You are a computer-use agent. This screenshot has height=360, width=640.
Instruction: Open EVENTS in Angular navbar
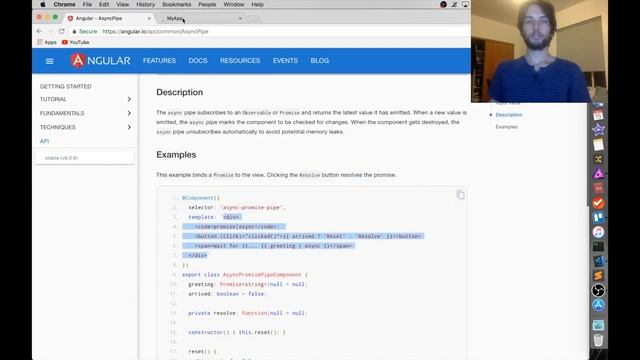pos(285,60)
